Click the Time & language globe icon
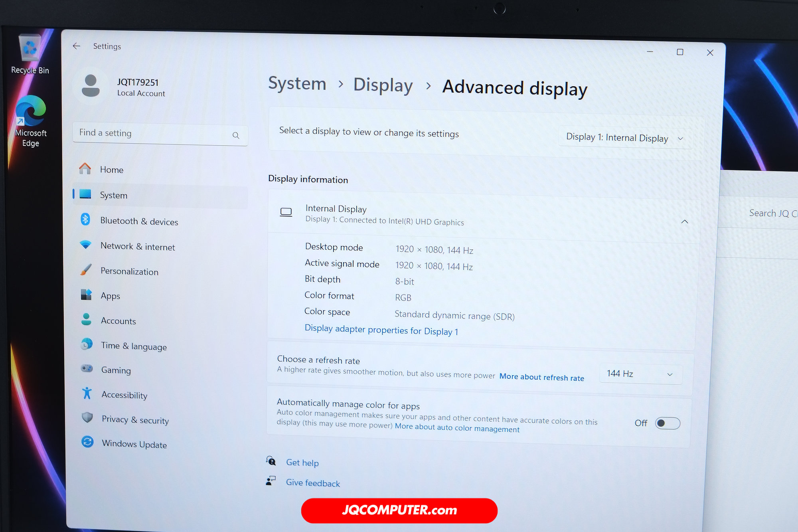The image size is (798, 532). [x=87, y=344]
